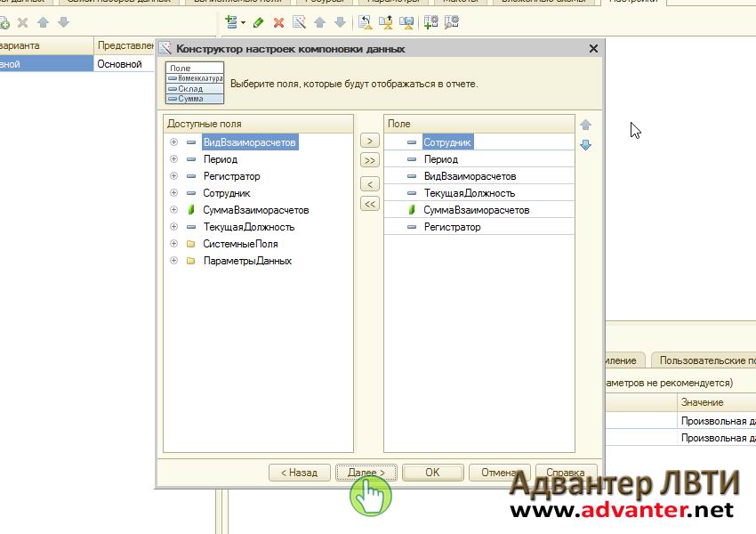This screenshot has height=534, width=756.
Task: Click the remove single field '<' button
Action: [x=369, y=183]
